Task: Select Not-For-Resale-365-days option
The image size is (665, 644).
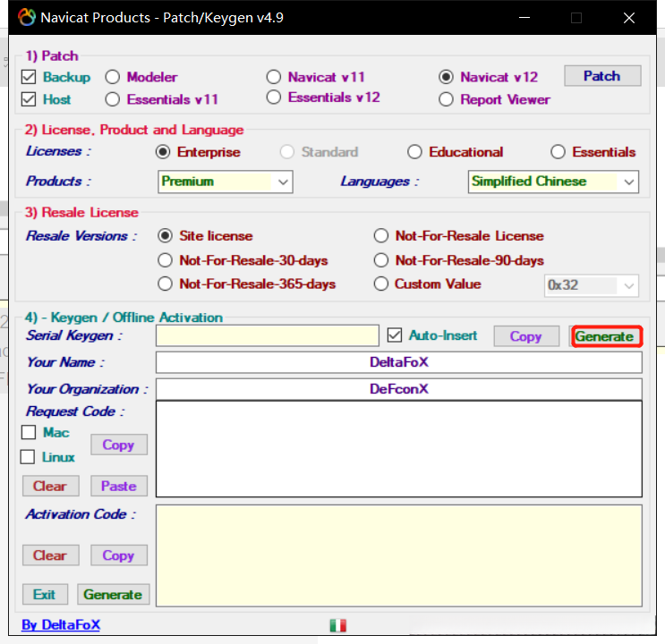Action: coord(165,284)
